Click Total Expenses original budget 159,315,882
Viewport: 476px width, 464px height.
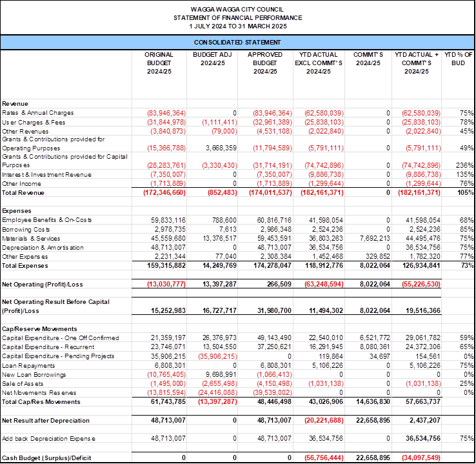click(166, 266)
